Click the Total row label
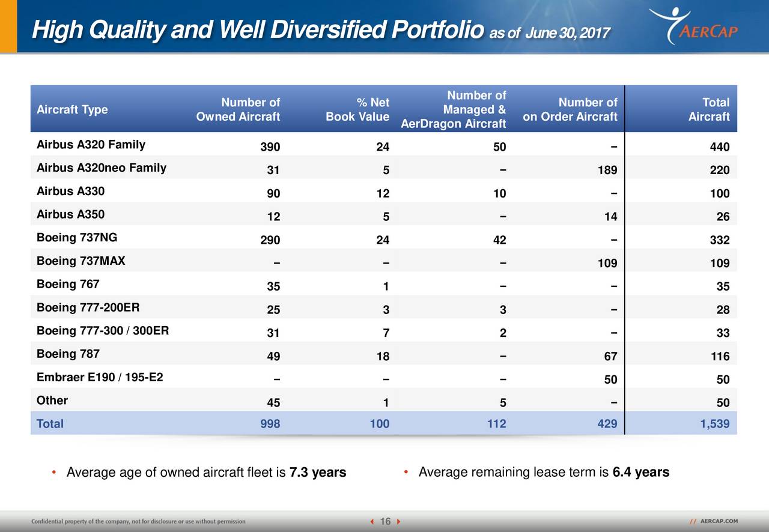 coord(50,424)
